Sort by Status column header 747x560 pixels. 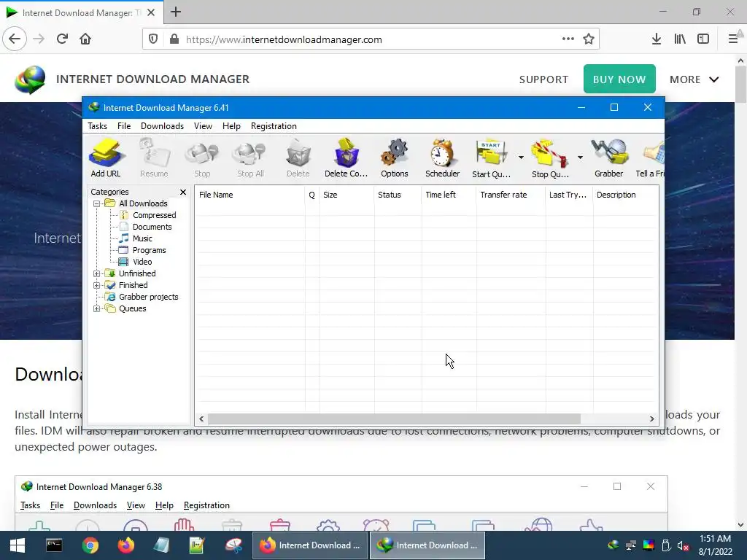(398, 195)
